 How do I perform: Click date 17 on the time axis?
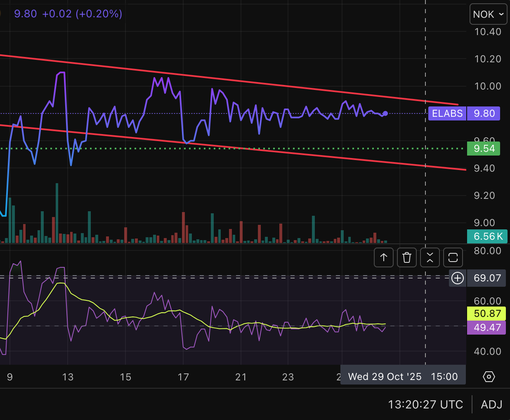tap(183, 377)
